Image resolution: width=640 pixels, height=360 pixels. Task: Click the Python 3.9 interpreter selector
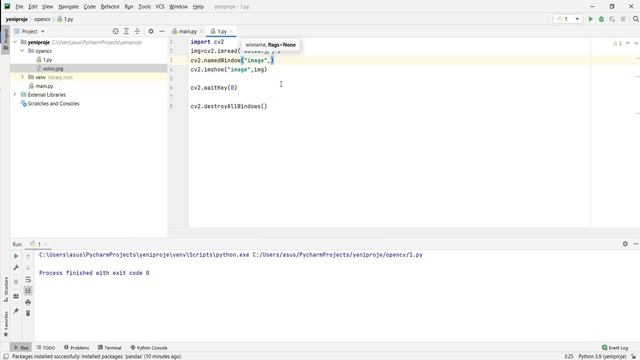[602, 356]
